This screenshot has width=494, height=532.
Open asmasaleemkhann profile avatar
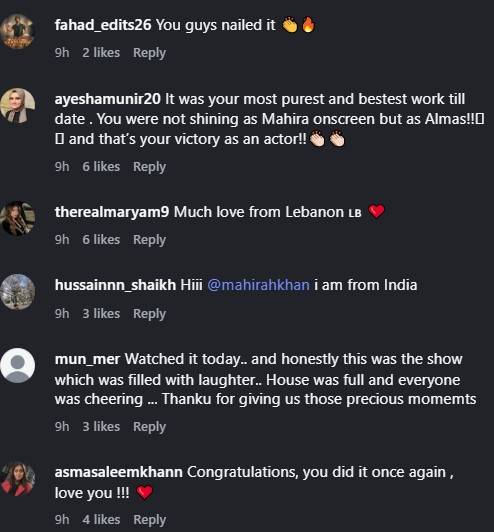tap(17, 479)
